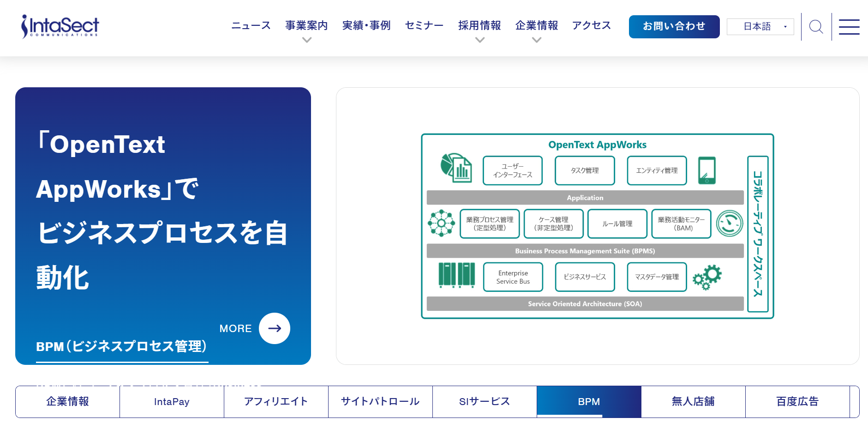This screenshot has width=868, height=430.
Task: Switch to the サイトパトロール tab
Action: click(x=380, y=402)
